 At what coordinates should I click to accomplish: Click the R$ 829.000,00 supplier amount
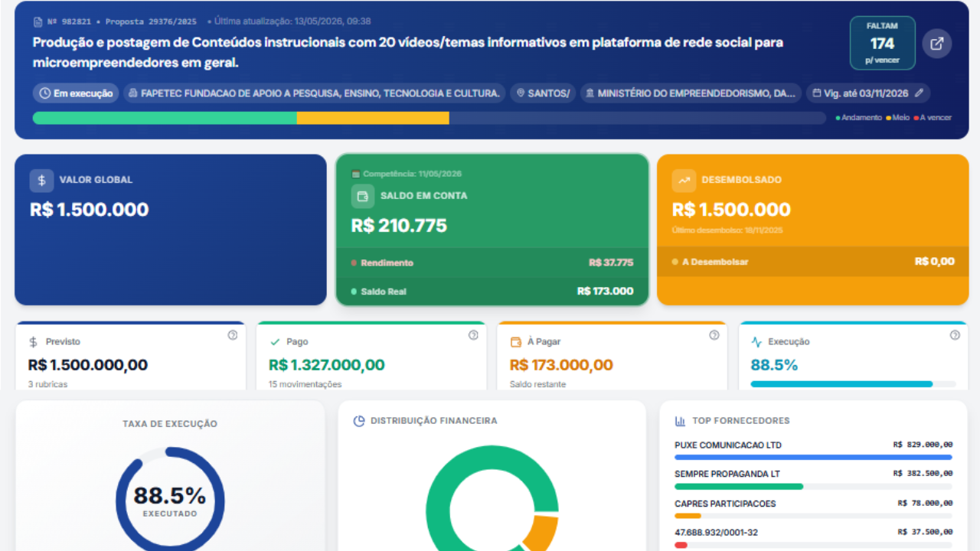(923, 445)
